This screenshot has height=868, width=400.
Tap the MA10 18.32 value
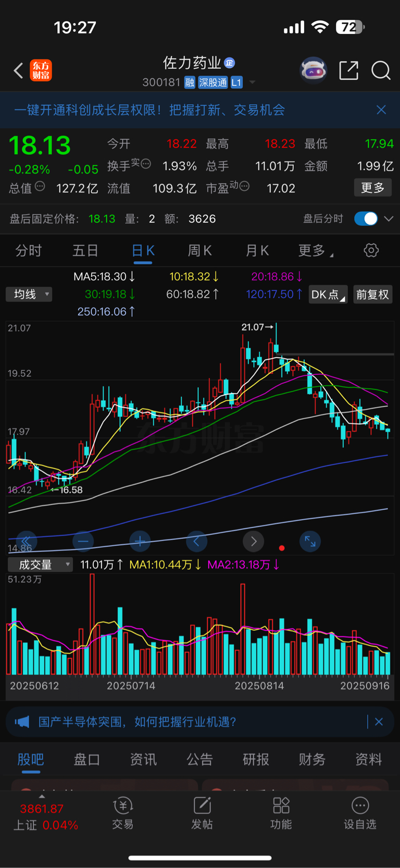(x=194, y=277)
